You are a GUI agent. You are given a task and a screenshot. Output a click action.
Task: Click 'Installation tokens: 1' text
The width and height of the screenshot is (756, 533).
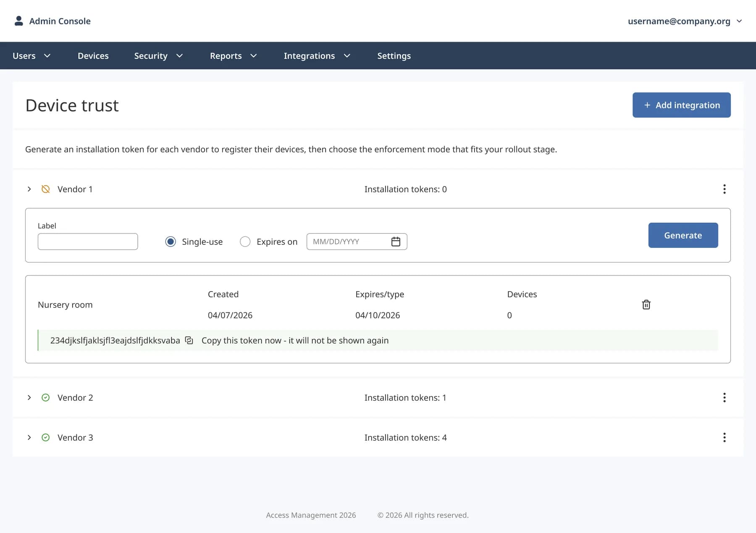pos(405,397)
